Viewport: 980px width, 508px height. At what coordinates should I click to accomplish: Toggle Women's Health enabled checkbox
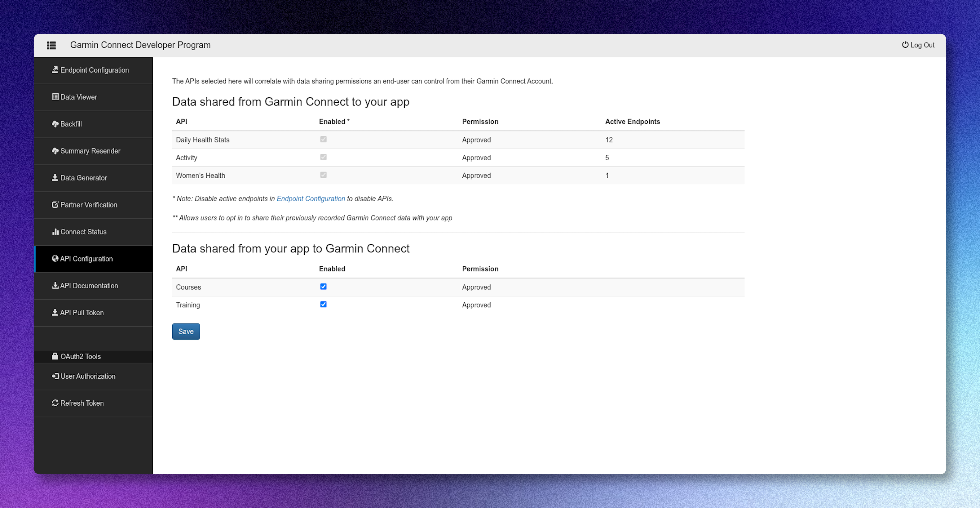click(x=323, y=175)
